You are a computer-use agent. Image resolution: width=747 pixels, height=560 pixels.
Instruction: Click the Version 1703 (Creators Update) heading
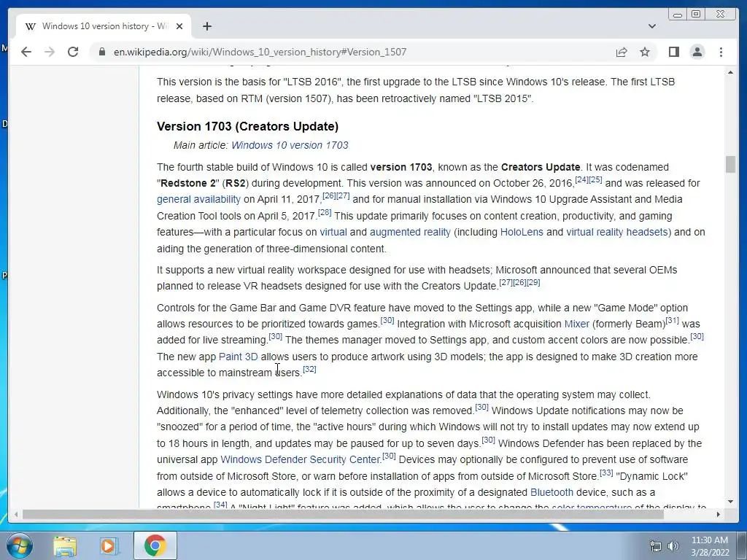click(248, 126)
